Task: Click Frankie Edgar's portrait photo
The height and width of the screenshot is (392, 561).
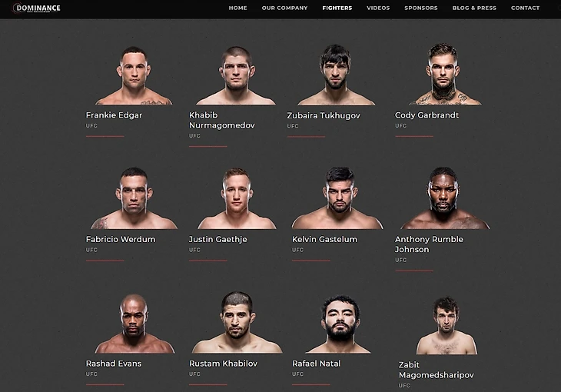Action: coord(134,75)
